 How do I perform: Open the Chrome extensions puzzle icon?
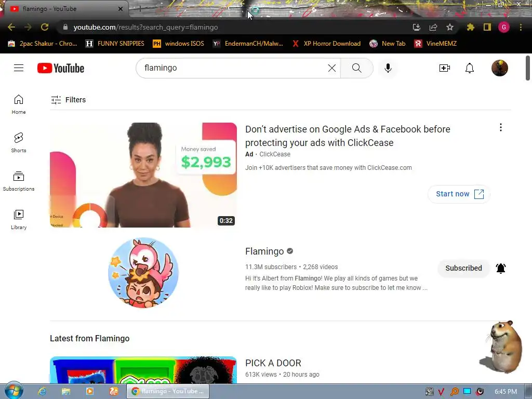470,27
